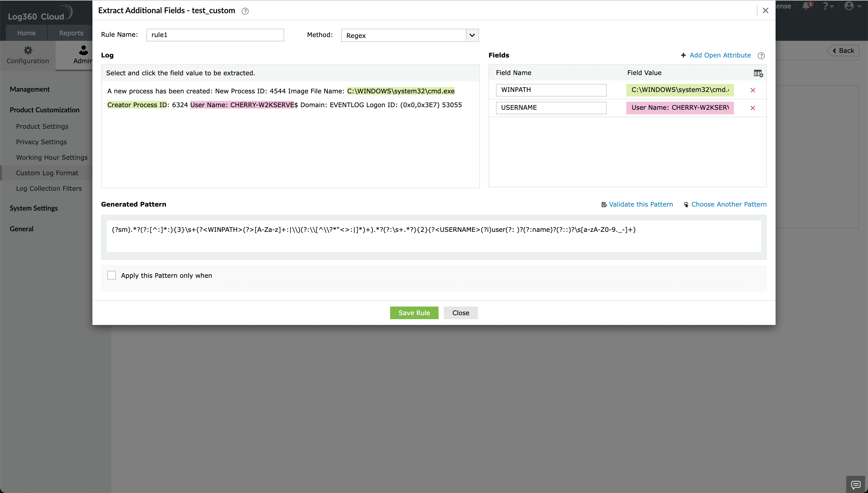Click the Add Open Attribute link
Screen dimensions: 868x493
coord(720,55)
